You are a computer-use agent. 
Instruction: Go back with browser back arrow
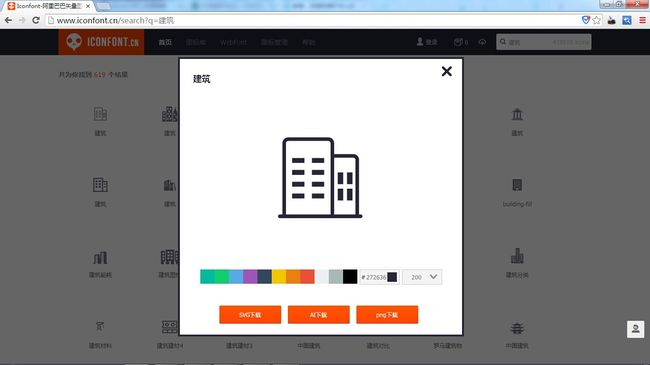click(8, 20)
